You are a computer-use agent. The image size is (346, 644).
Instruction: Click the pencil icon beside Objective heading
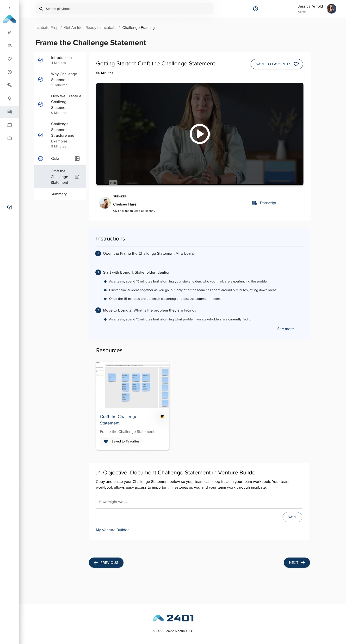98,473
